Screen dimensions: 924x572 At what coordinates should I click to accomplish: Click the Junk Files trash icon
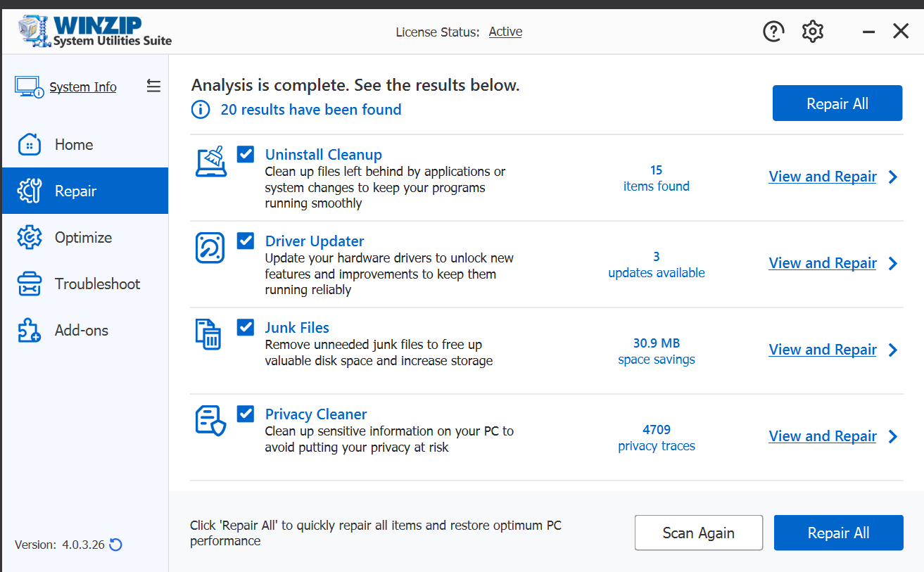pyautogui.click(x=208, y=334)
